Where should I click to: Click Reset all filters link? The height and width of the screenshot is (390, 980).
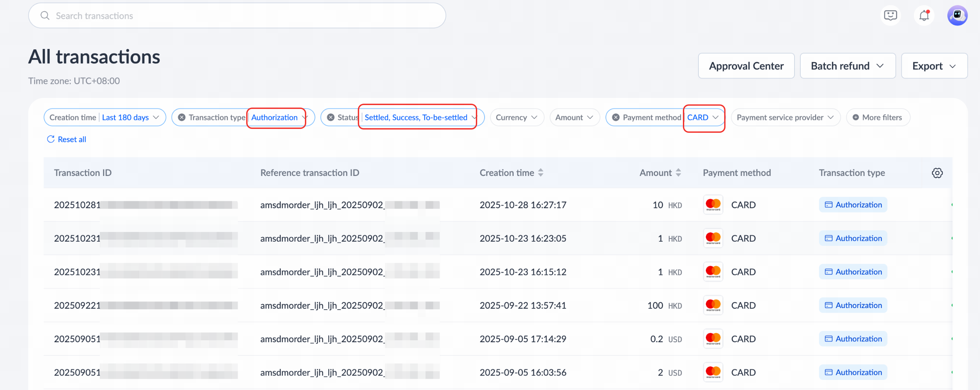click(x=66, y=139)
